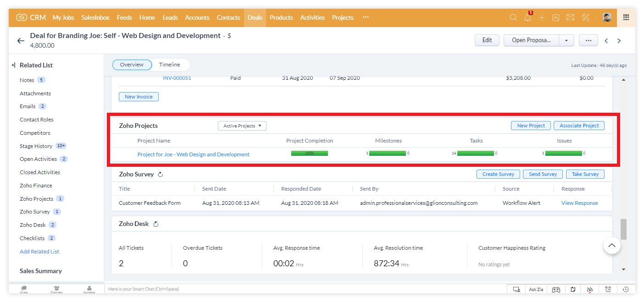This screenshot has height=302, width=644.
Task: Go back using the left arrow
Action: [21, 41]
